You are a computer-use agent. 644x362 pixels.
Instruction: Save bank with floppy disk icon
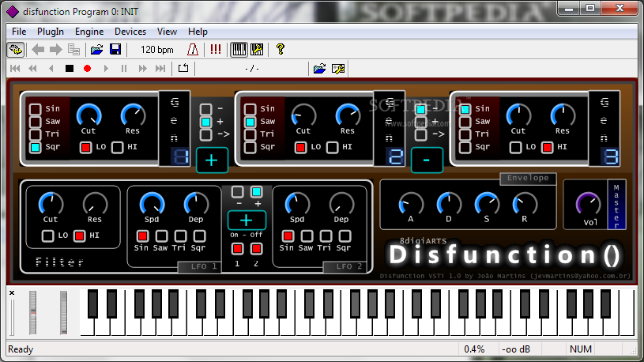115,50
